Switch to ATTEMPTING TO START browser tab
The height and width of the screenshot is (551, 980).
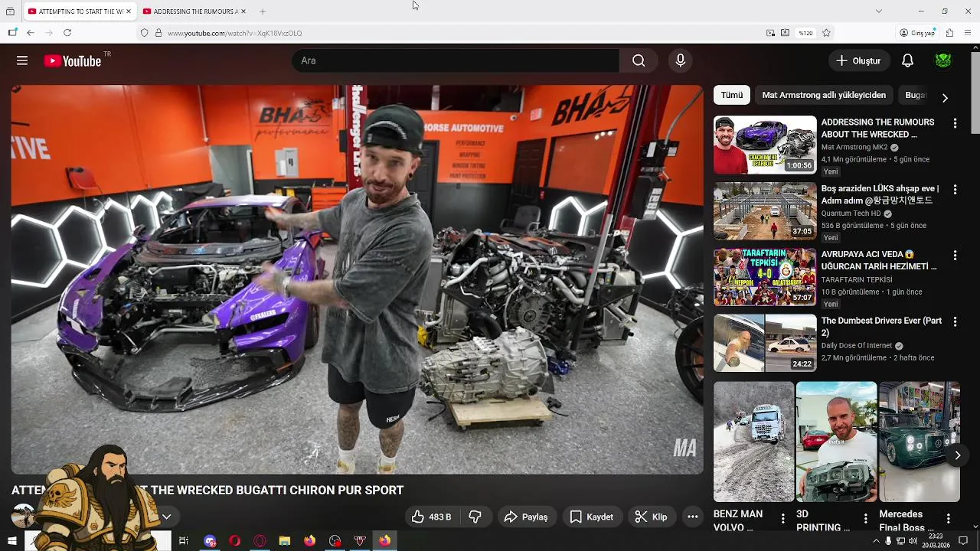(79, 11)
